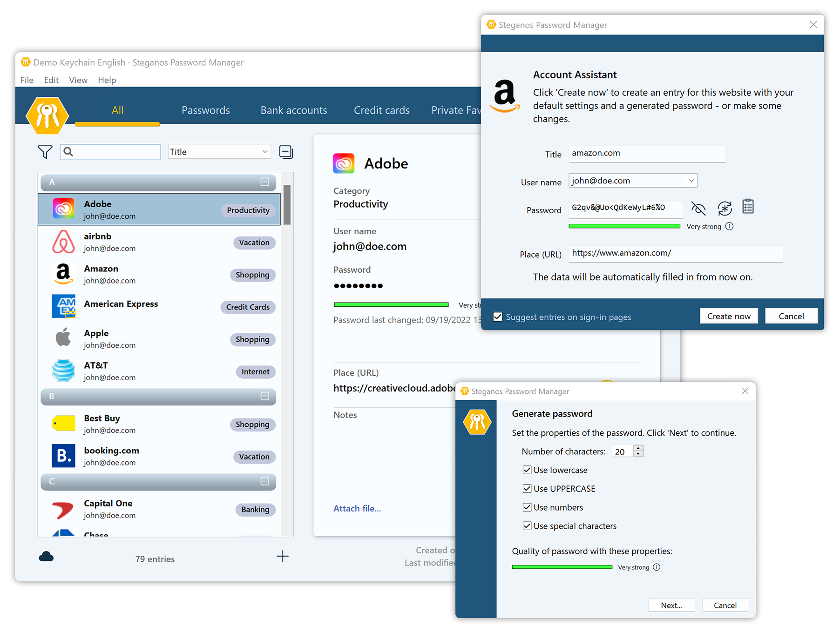This screenshot has width=840, height=633.
Task: Open the Help menu
Action: click(x=107, y=80)
